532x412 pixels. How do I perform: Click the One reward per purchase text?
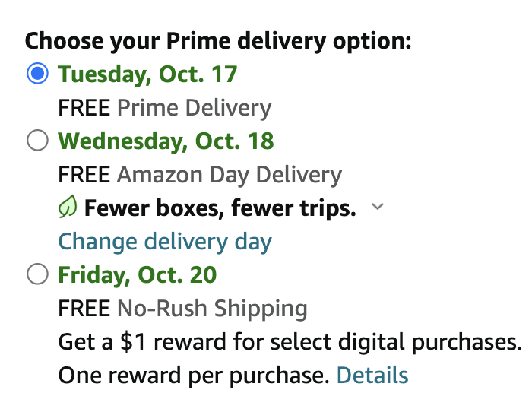pos(194,376)
